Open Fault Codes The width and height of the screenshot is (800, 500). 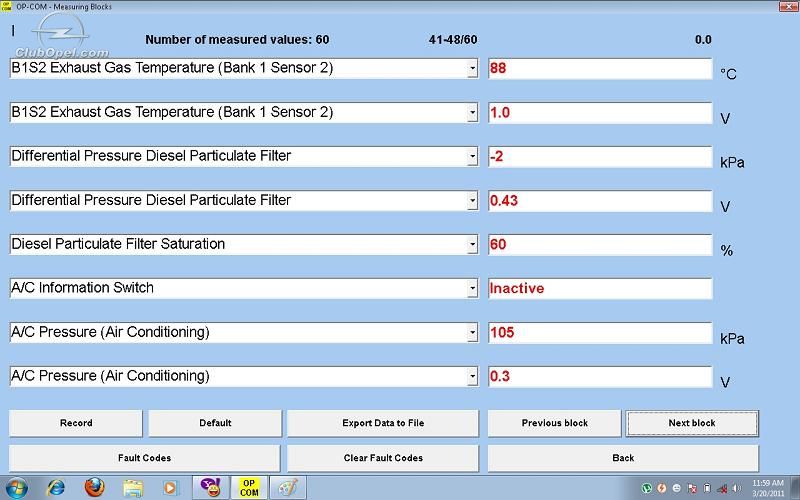(144, 458)
